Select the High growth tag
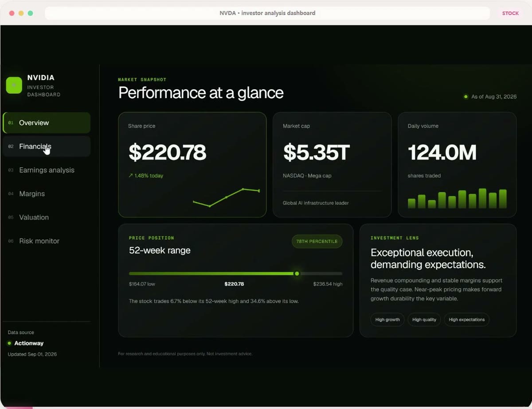Screen dimensions: 532x409 point(387,320)
